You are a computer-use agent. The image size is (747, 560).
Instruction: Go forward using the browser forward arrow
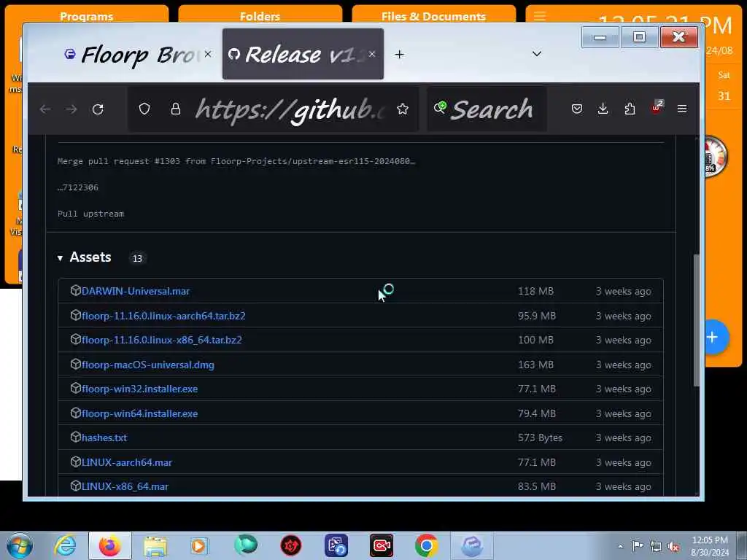(71, 109)
